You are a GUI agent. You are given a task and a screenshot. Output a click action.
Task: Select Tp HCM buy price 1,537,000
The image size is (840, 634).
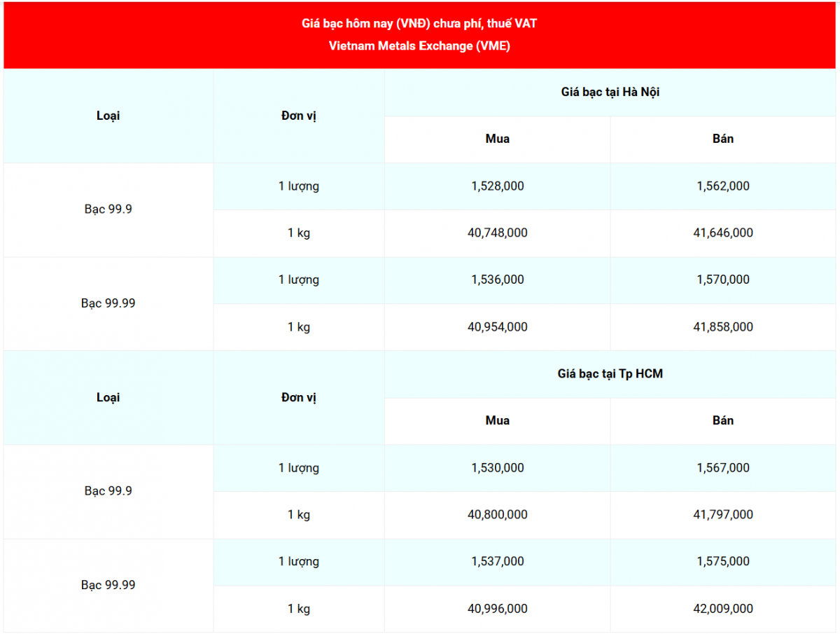pyautogui.click(x=497, y=562)
